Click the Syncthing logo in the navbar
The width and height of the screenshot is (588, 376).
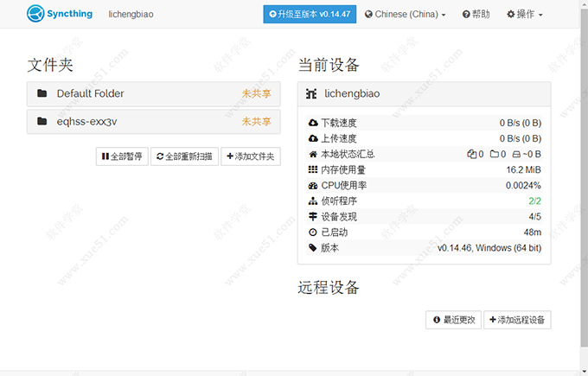click(61, 14)
